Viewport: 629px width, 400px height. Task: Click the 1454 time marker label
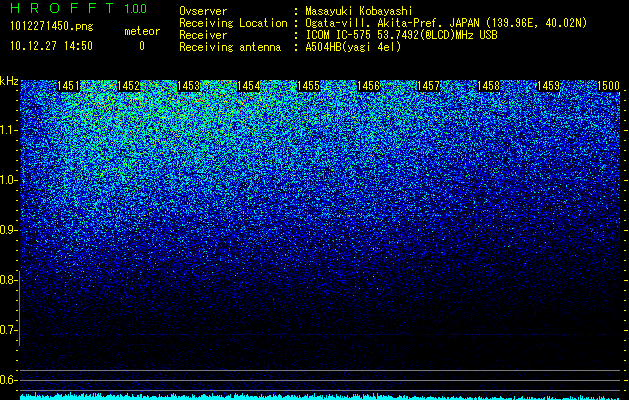pos(248,86)
